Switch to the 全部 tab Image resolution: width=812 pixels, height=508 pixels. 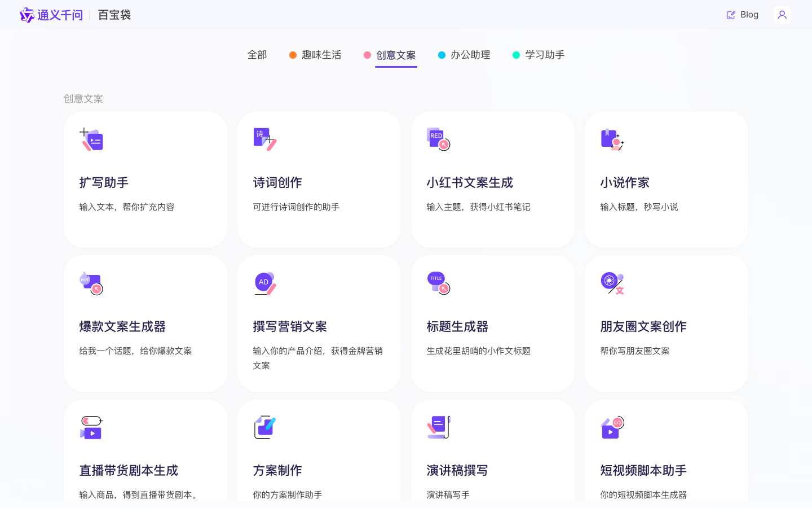(257, 55)
